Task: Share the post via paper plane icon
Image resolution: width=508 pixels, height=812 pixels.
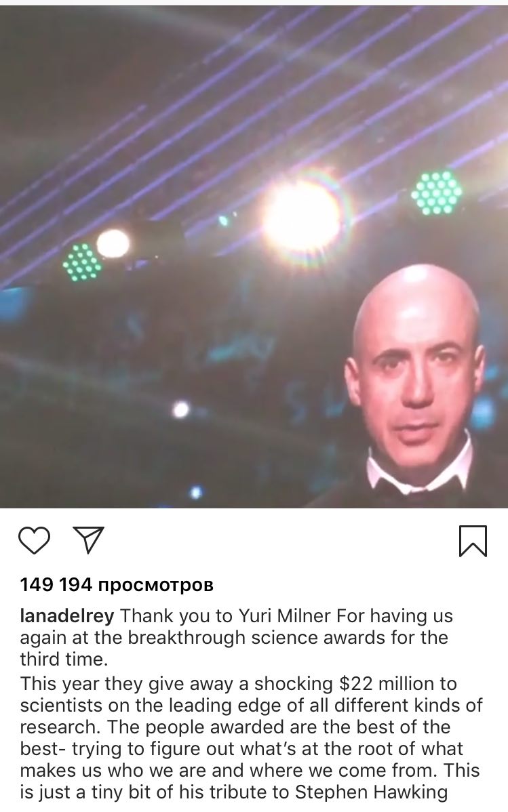Action: tap(89, 540)
